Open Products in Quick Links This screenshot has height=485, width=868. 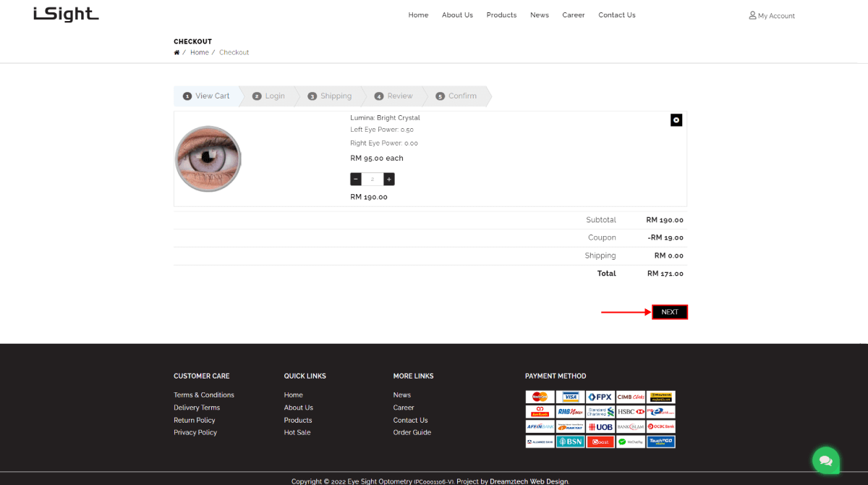pyautogui.click(x=298, y=420)
